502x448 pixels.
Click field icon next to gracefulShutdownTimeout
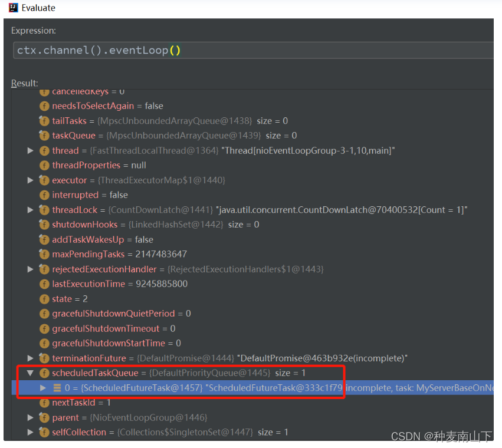click(44, 328)
